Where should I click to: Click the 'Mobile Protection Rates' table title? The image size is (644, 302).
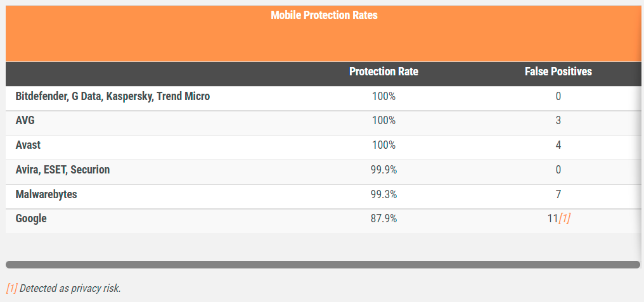pyautogui.click(x=324, y=15)
